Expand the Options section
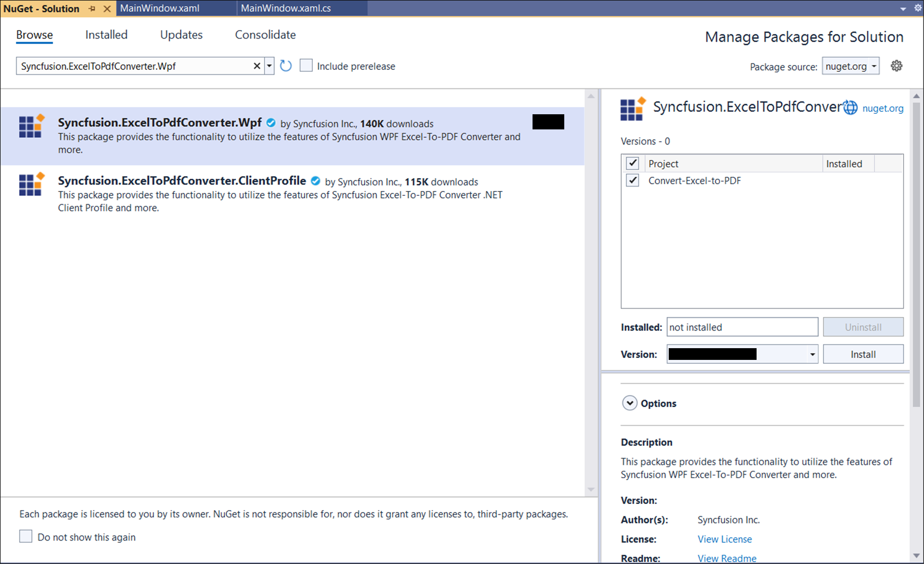Viewport: 924px width, 564px height. [630, 403]
